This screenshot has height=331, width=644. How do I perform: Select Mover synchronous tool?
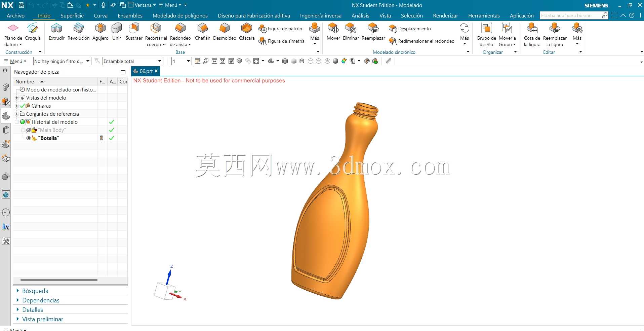[333, 32]
